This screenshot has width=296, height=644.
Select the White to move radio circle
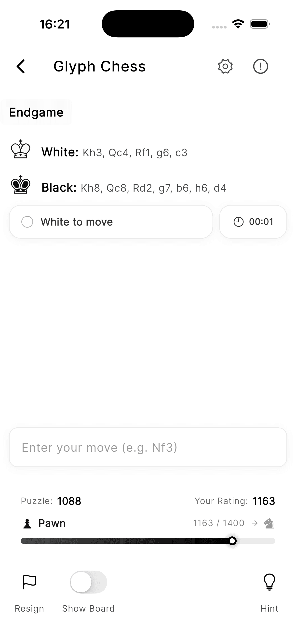click(27, 222)
